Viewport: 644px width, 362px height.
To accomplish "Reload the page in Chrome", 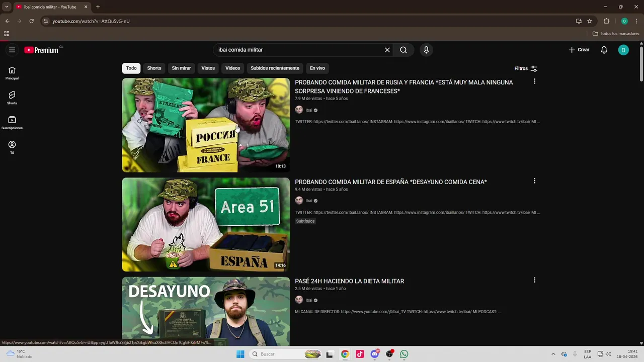I will tap(31, 21).
